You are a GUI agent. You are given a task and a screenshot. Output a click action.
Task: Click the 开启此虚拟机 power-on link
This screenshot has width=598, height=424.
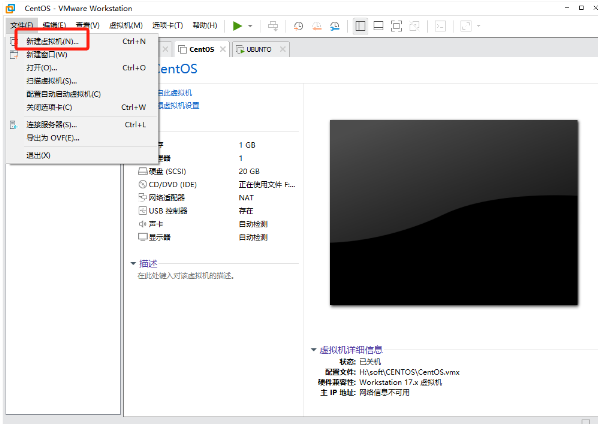coord(175,93)
